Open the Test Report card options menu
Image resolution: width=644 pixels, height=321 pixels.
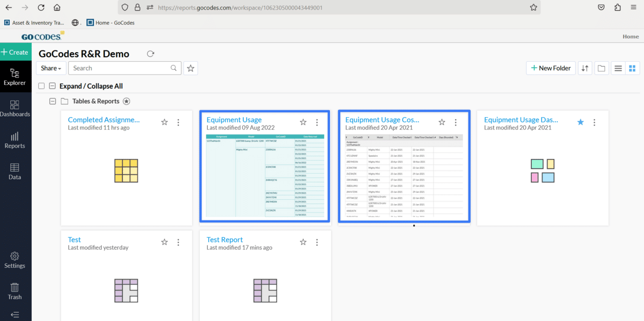317,242
